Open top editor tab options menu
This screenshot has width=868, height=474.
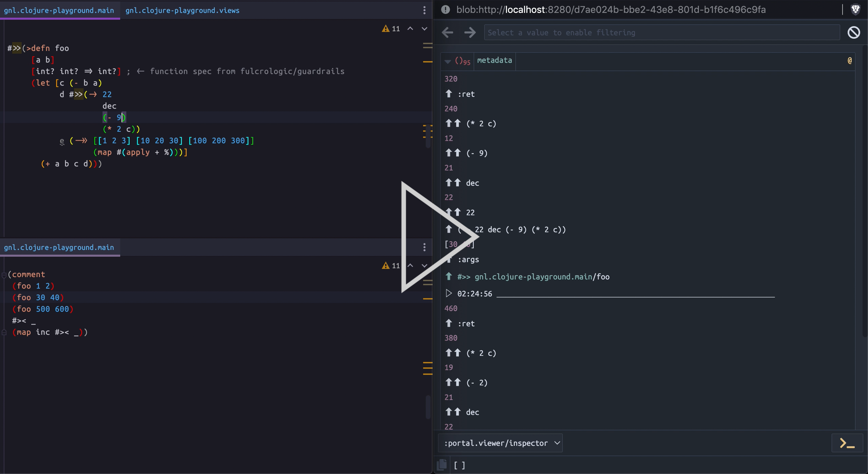tap(424, 10)
